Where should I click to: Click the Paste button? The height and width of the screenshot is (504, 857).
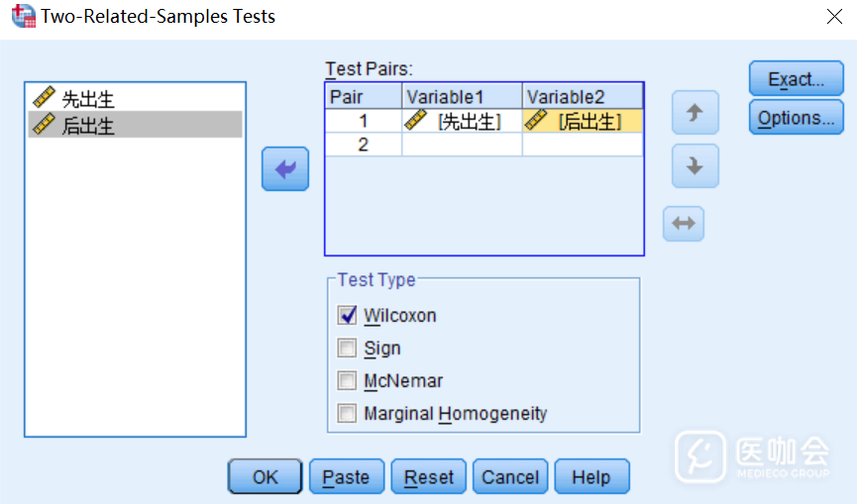click(346, 477)
